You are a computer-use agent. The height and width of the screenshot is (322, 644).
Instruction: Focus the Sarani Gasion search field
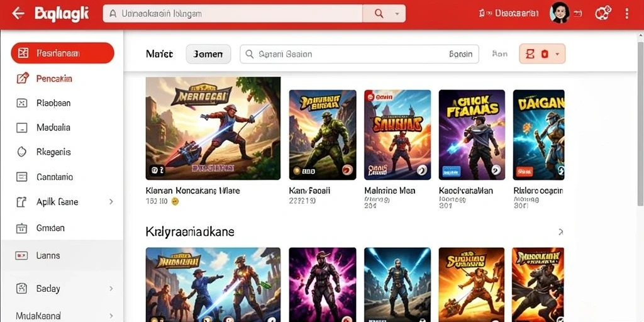[x=359, y=54]
